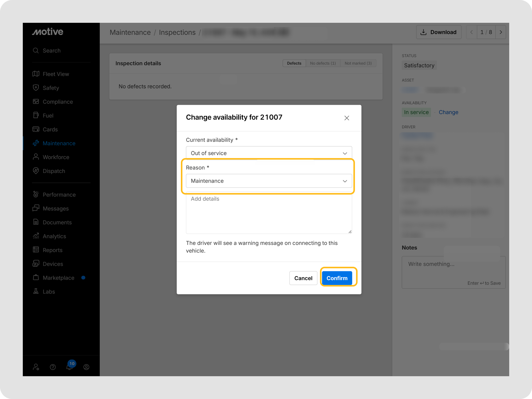
Task: Confirm the availability change
Action: tap(337, 278)
